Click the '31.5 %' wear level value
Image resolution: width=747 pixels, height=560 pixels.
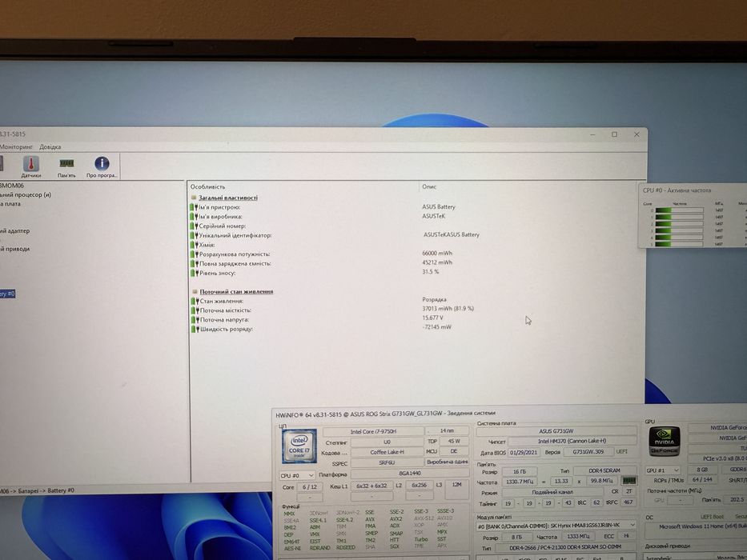431,271
